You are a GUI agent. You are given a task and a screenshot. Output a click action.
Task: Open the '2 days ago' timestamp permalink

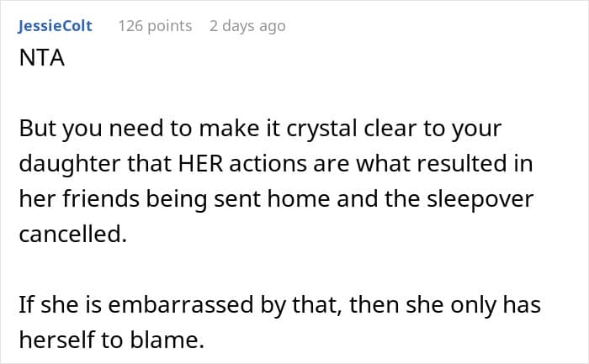click(x=247, y=26)
